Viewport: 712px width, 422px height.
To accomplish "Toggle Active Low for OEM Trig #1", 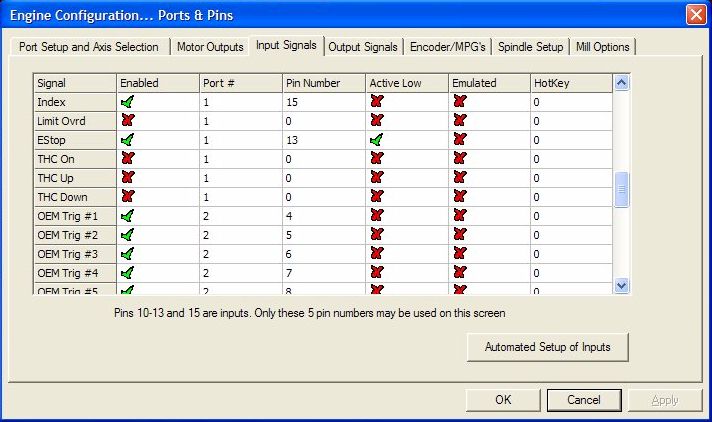I will click(x=377, y=215).
